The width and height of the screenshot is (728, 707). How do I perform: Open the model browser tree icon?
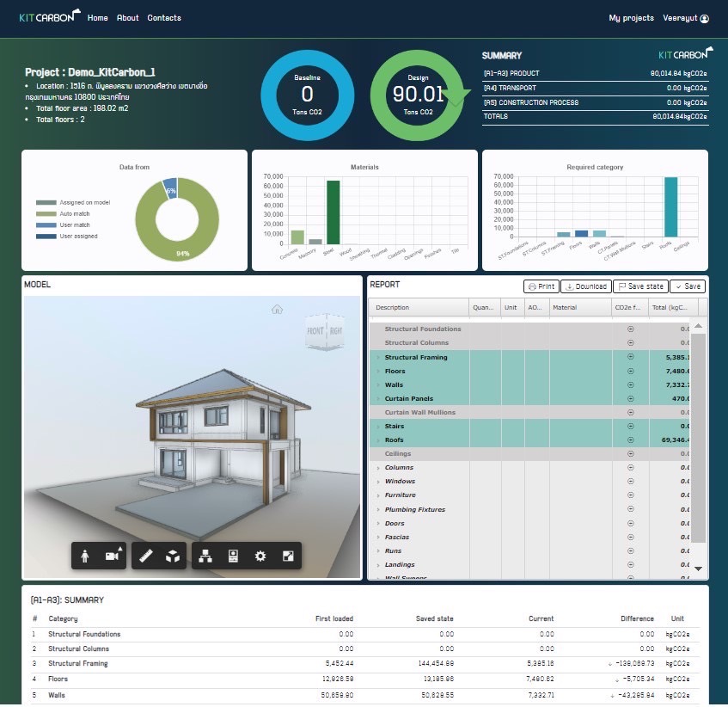click(x=205, y=556)
